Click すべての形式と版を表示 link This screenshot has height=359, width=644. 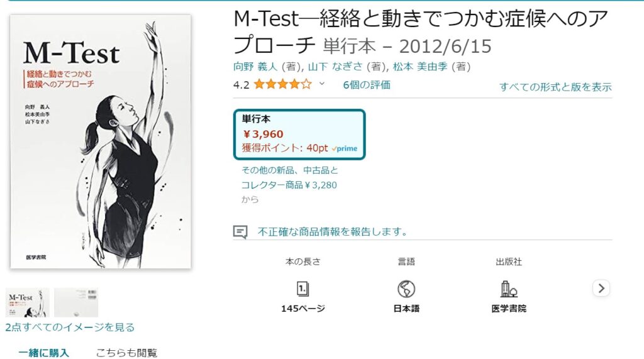pos(555,87)
